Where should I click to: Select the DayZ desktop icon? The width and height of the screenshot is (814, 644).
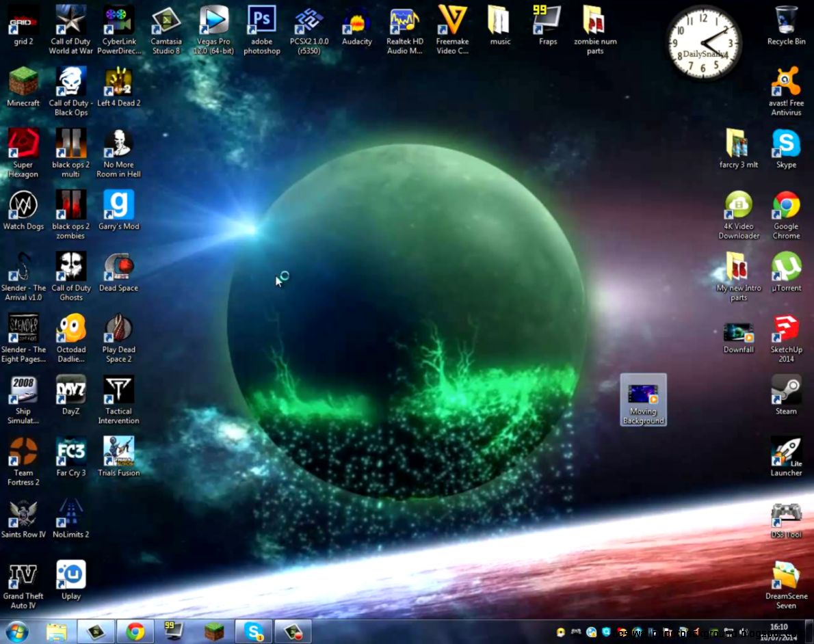coord(70,395)
